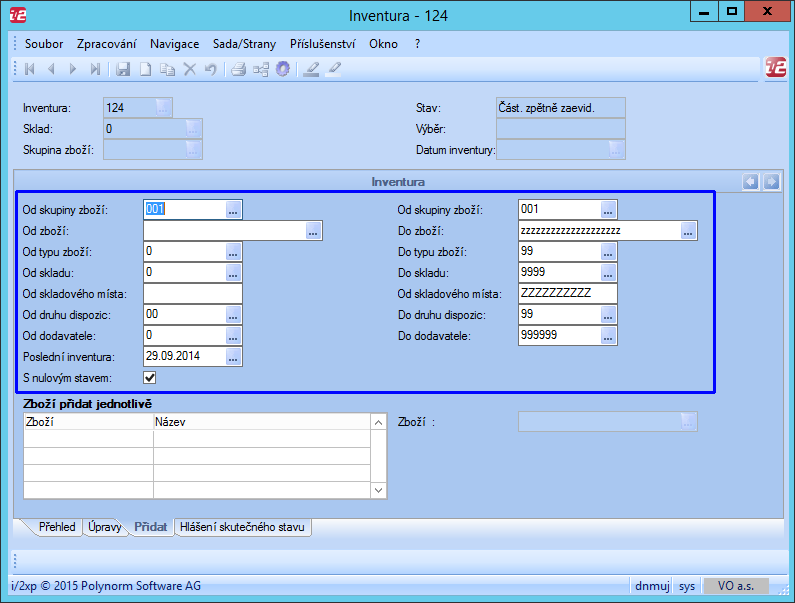Click the Save floppy disk icon
This screenshot has width=795, height=603.
click(x=123, y=69)
